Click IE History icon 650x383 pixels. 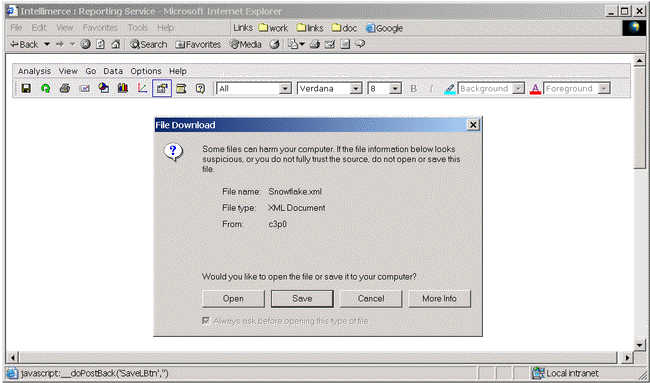(x=274, y=44)
